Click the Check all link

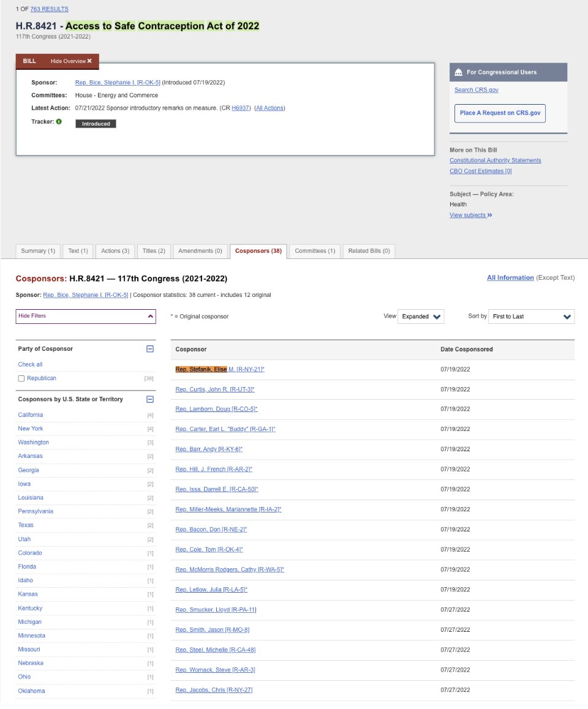30,364
